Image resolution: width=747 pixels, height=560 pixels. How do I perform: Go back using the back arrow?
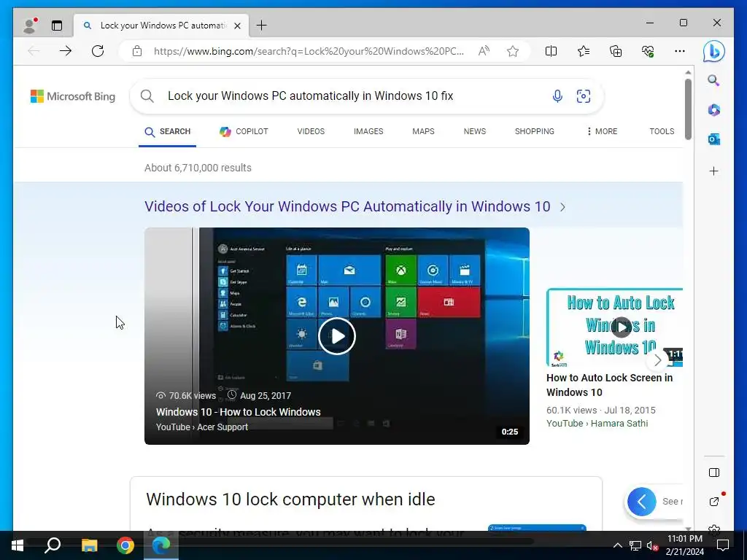tap(34, 51)
